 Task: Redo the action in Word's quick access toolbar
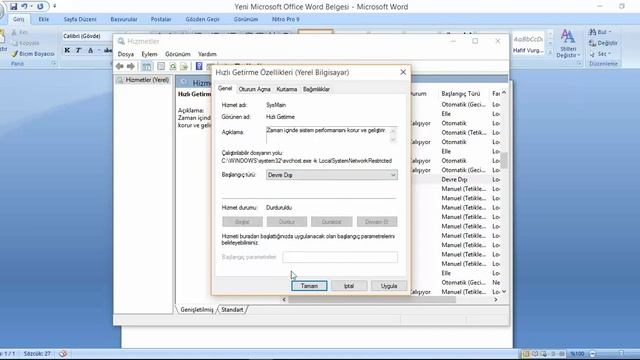40,7
